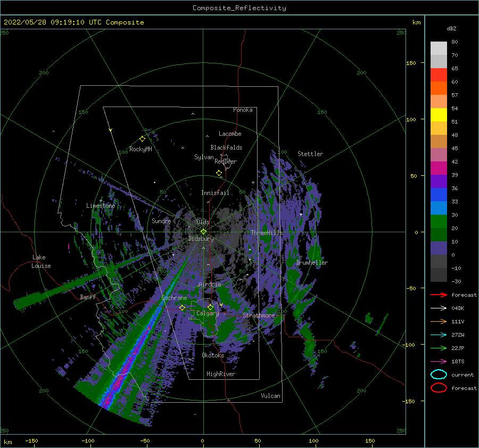Click the Lake Louise label
479x448 pixels.
click(x=41, y=262)
